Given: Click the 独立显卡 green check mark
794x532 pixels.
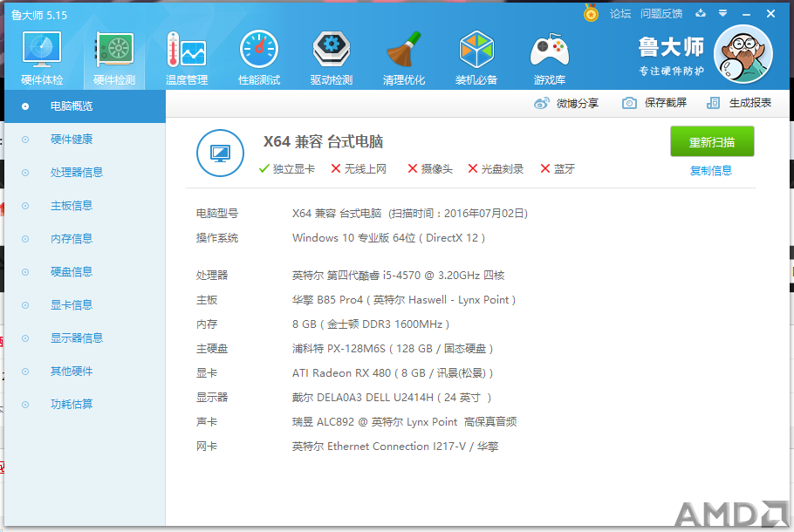Looking at the screenshot, I should pos(264,168).
